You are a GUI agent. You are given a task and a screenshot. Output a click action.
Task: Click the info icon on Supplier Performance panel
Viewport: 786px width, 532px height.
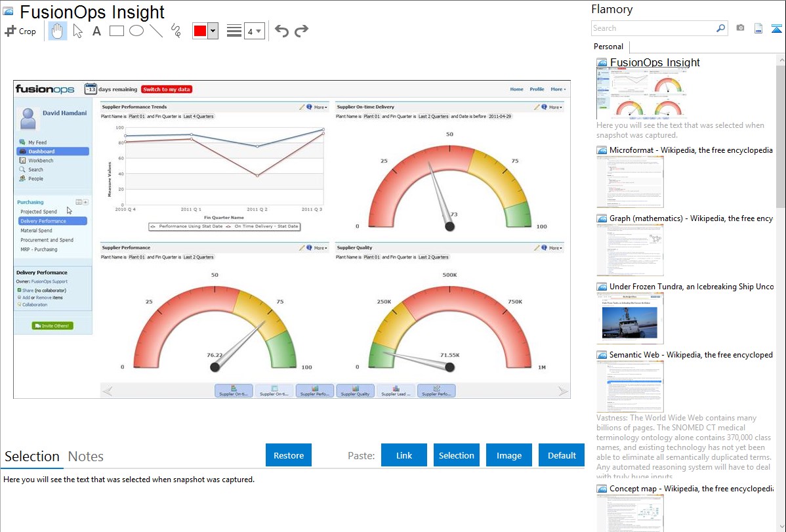click(309, 248)
